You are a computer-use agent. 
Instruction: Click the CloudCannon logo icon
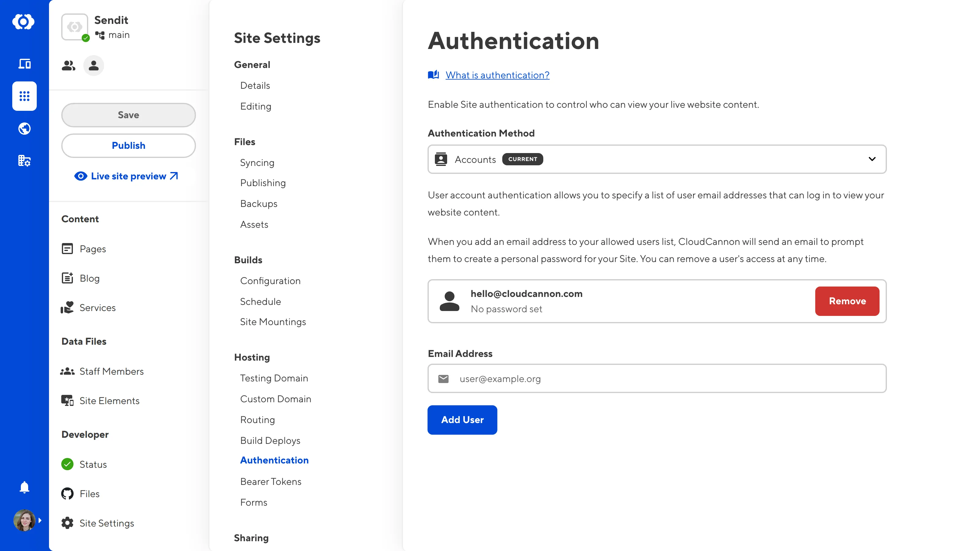[x=24, y=21]
